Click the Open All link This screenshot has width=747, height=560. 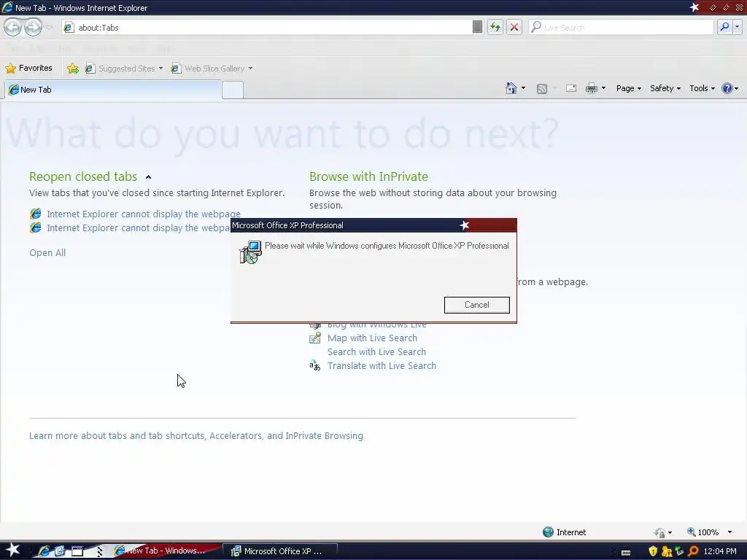(47, 253)
